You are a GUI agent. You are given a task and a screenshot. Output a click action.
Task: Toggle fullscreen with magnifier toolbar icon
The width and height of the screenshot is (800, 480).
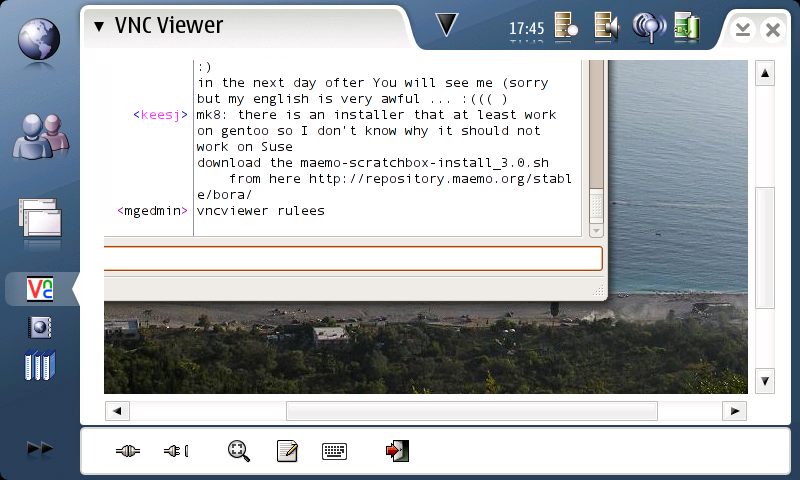[x=238, y=451]
